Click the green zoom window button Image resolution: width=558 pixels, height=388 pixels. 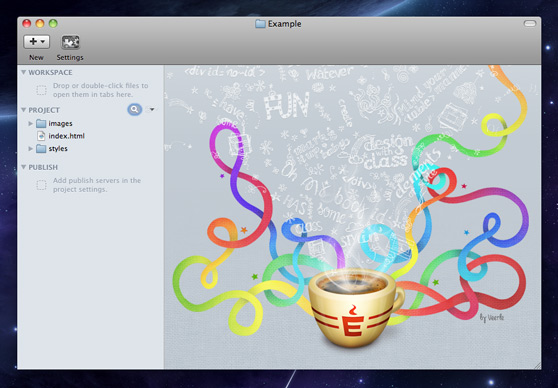53,23
